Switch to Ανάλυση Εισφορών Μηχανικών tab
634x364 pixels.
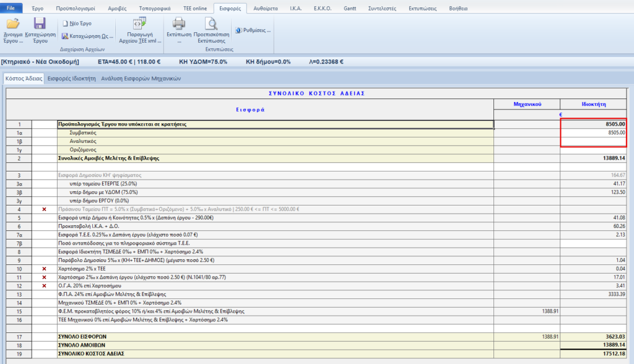click(141, 79)
